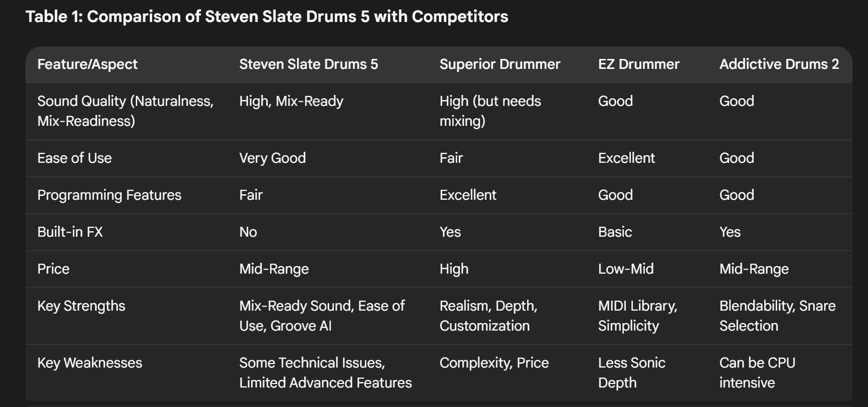Click the "High, Mix-Ready" cell

click(291, 101)
